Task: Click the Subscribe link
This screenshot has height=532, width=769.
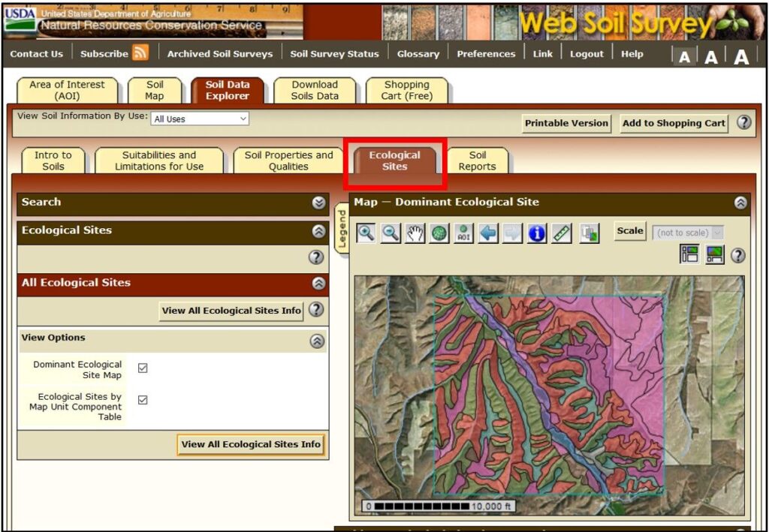Action: click(x=104, y=54)
